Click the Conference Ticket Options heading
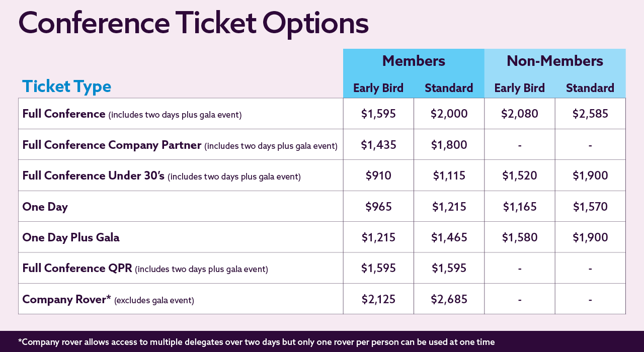Viewport: 644px width, 352px height. point(194,23)
